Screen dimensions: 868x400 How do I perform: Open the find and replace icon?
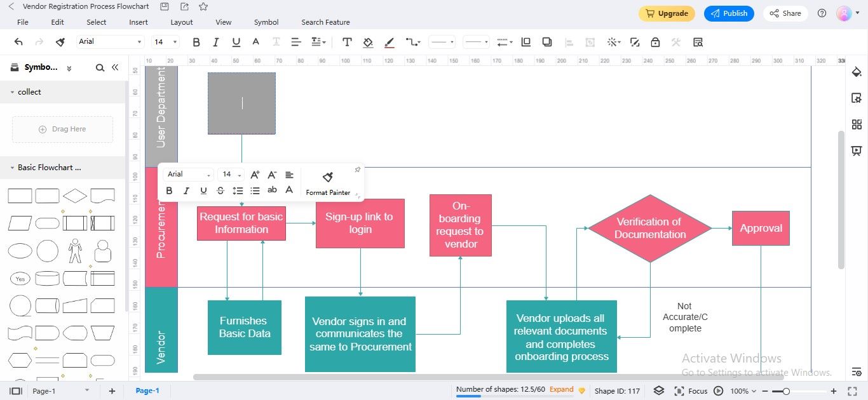pos(698,42)
